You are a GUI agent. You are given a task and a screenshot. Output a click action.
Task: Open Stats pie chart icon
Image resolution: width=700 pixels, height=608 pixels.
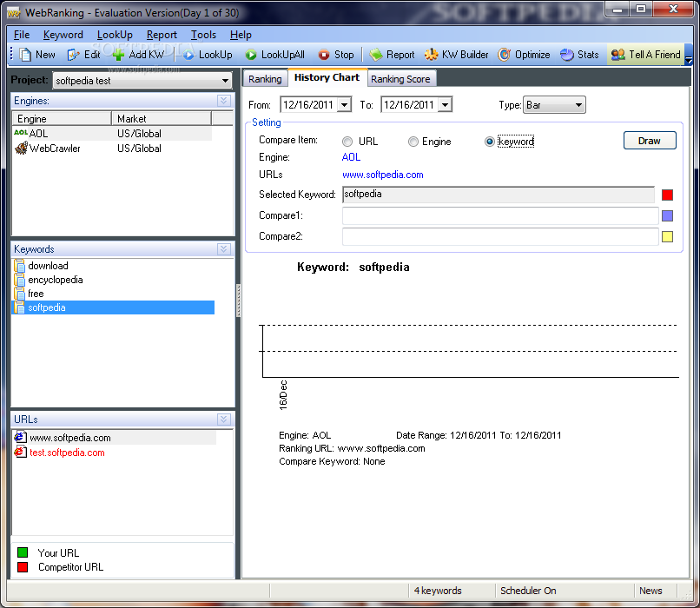566,55
